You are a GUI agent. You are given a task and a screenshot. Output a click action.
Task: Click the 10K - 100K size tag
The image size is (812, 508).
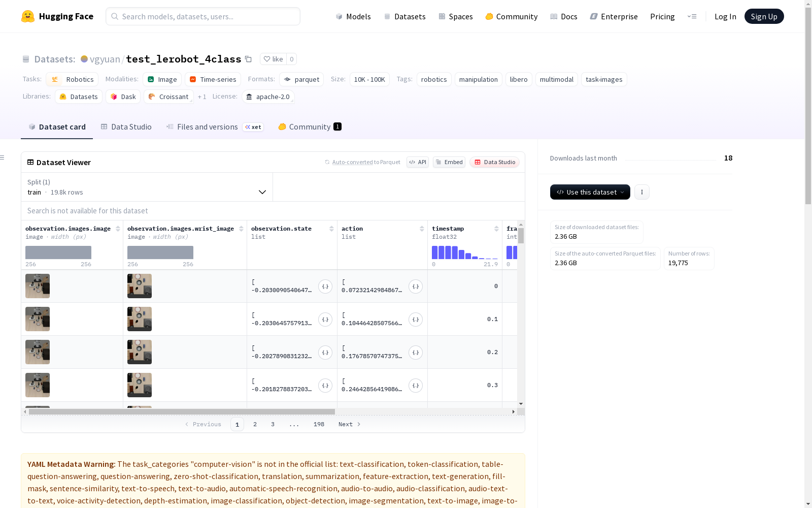click(x=369, y=79)
